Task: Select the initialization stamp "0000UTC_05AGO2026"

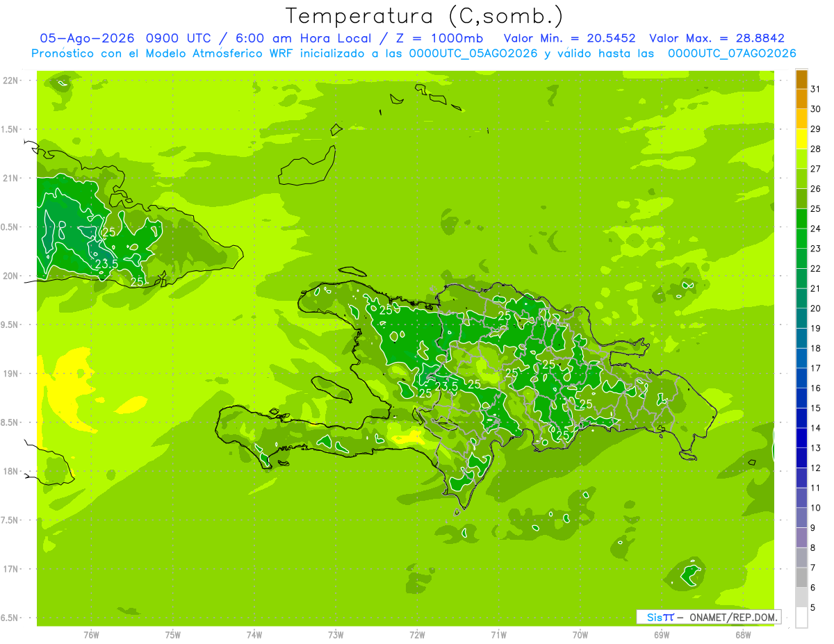Action: pyautogui.click(x=474, y=53)
